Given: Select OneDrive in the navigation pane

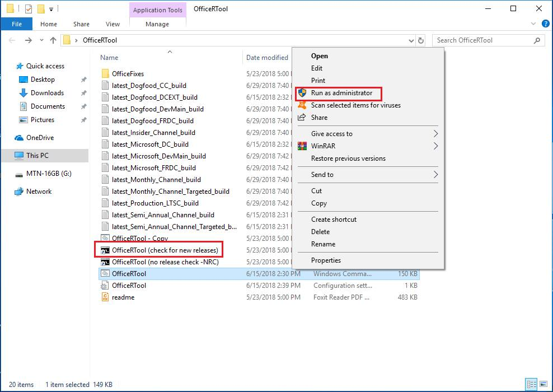Looking at the screenshot, I should click(x=40, y=138).
